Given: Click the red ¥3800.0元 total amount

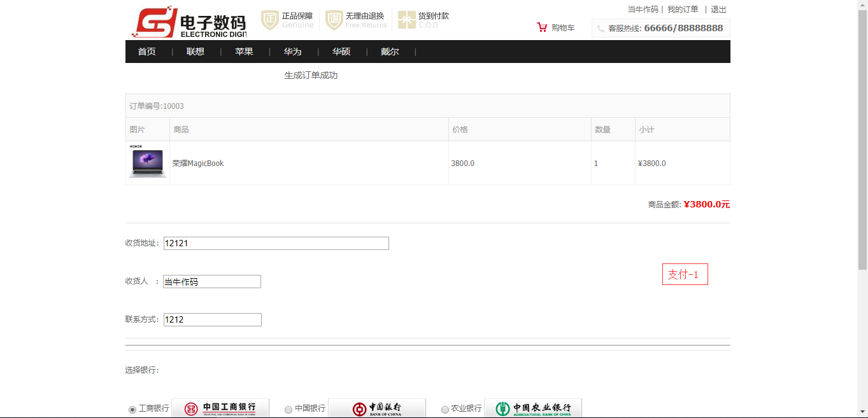Looking at the screenshot, I should click(x=706, y=204).
